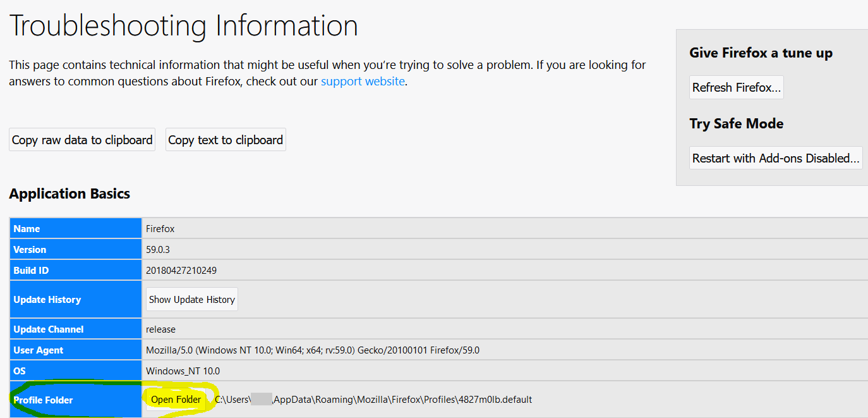Click the build ID value 20180427210249
The width and height of the screenshot is (868, 418).
point(181,271)
